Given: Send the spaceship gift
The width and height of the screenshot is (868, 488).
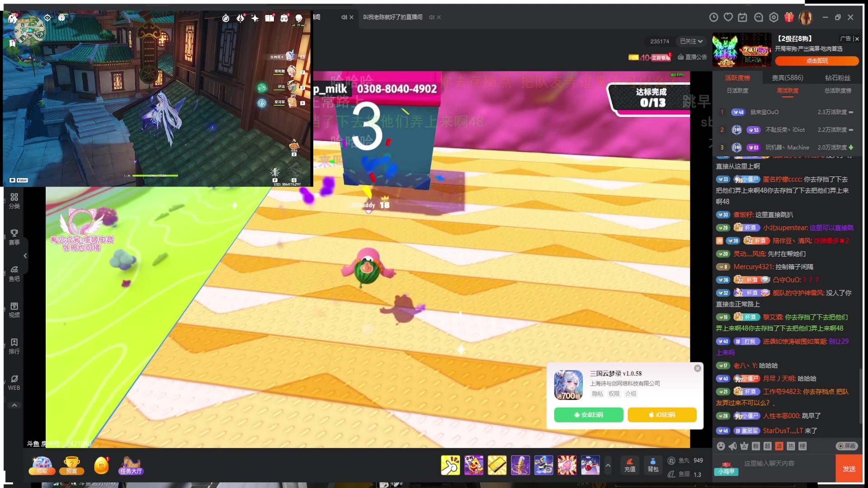Looking at the screenshot, I should (543, 465).
